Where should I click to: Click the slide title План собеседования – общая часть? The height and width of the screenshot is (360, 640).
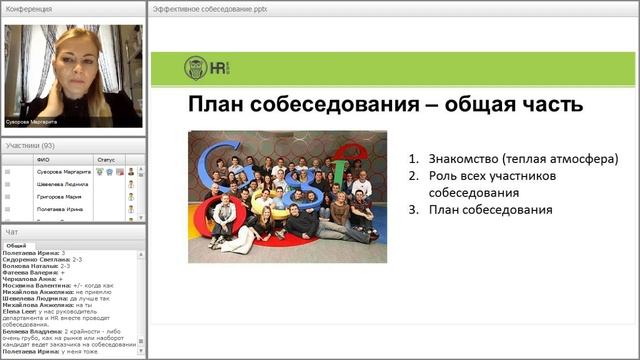[385, 104]
